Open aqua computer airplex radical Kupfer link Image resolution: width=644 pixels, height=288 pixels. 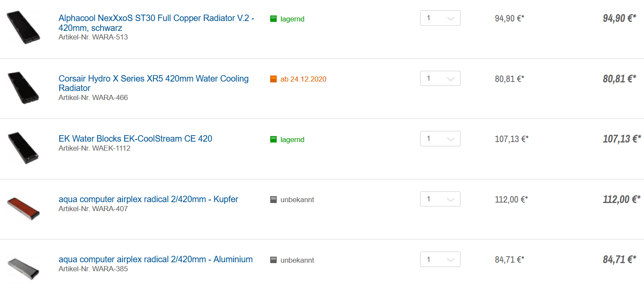148,199
